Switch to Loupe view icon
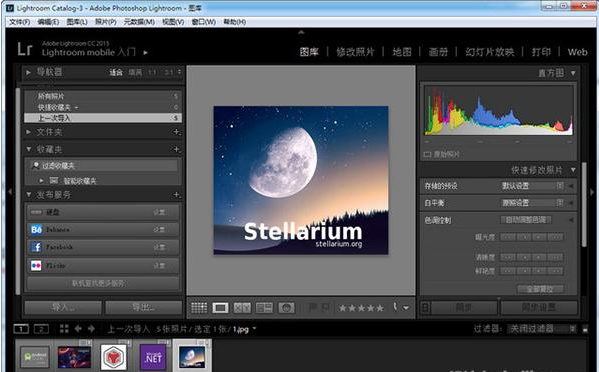599x372 pixels. tap(220, 307)
